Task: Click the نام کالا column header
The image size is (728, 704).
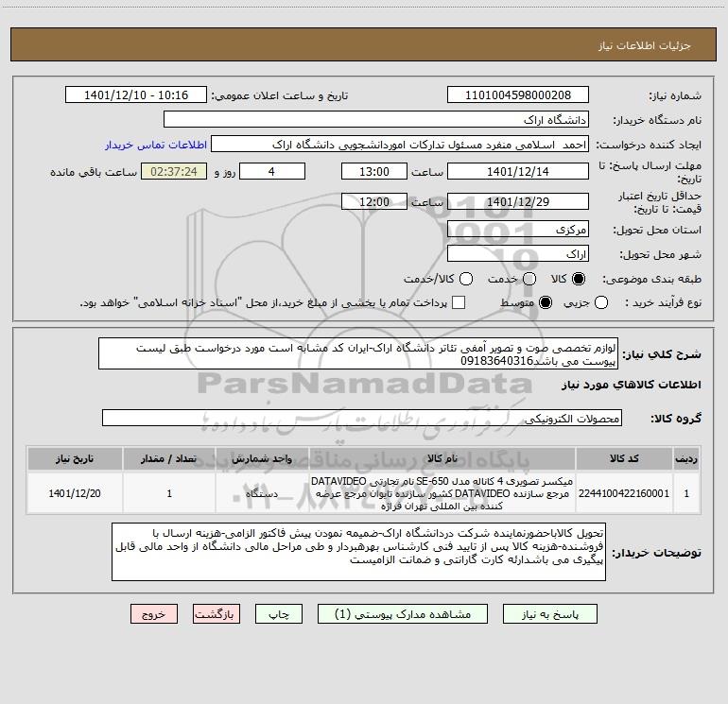Action: click(442, 458)
